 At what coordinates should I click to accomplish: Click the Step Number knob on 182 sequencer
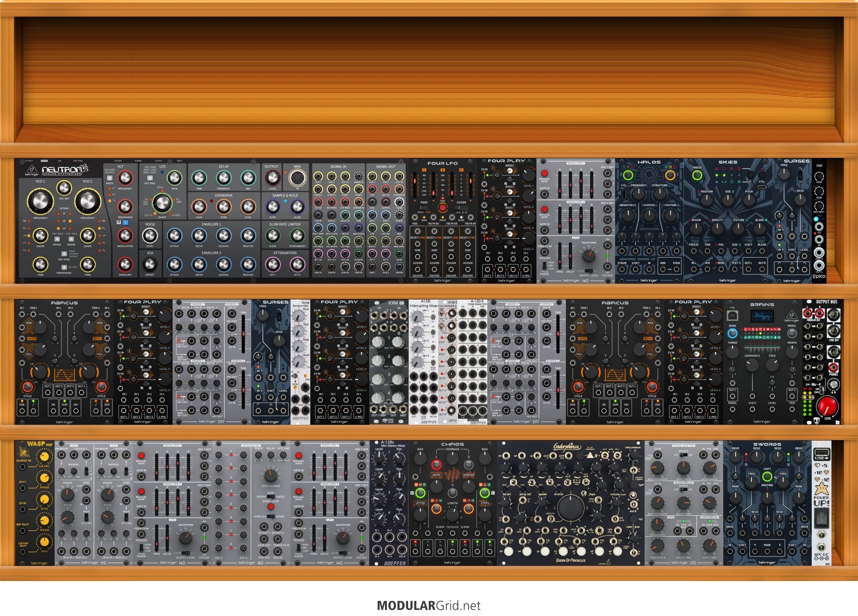[270, 475]
